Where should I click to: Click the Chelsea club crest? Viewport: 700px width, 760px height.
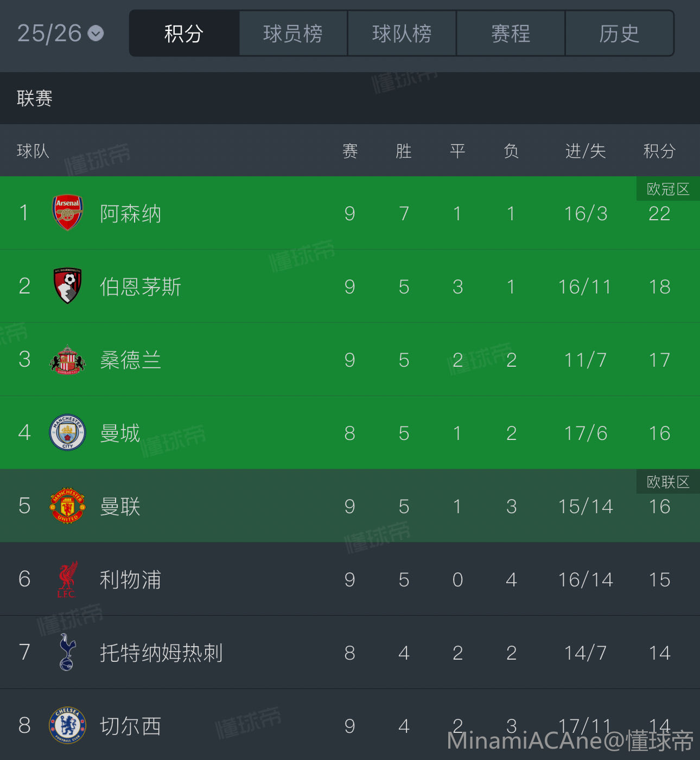pos(67,725)
